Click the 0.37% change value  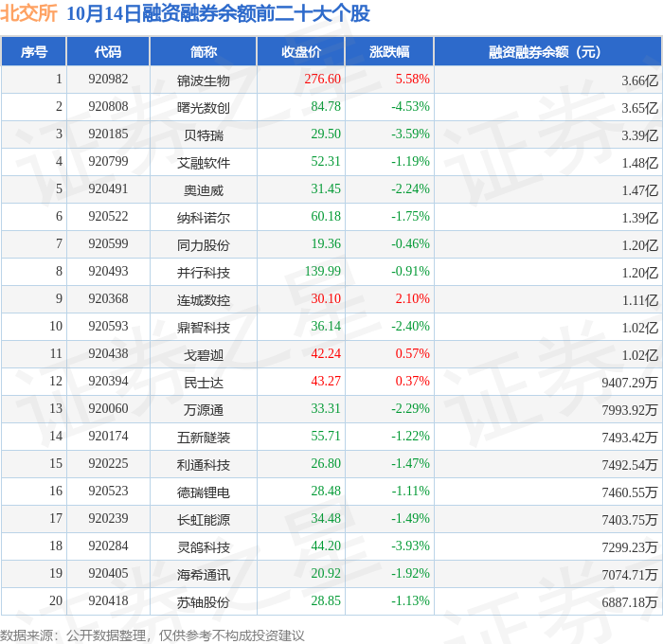pos(412,382)
